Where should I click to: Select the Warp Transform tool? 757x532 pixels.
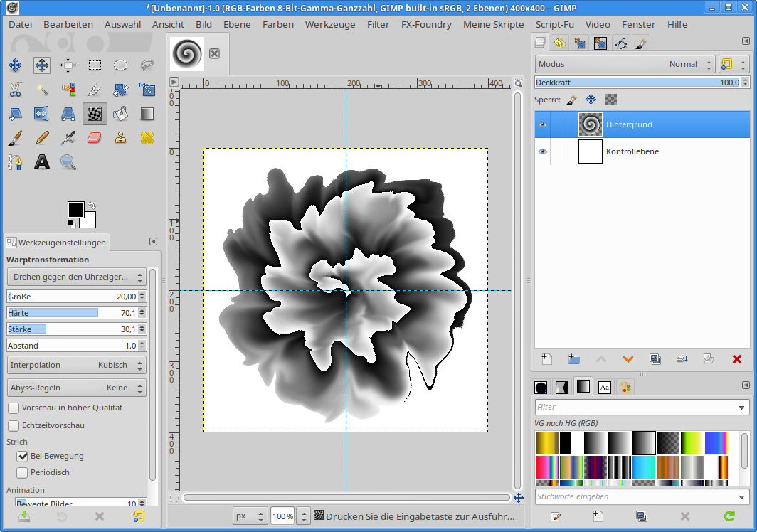point(95,113)
